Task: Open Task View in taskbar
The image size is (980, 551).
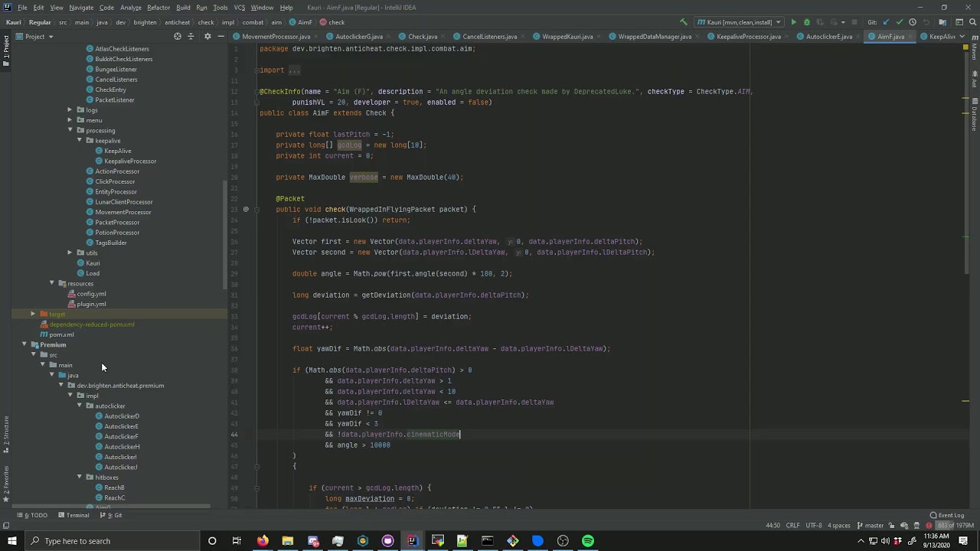Action: [237, 541]
